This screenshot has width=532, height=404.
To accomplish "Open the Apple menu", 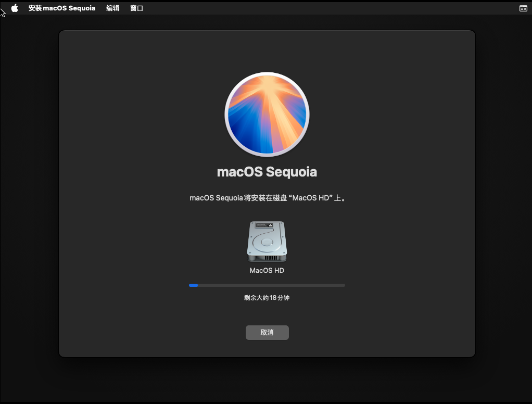I will tap(15, 8).
